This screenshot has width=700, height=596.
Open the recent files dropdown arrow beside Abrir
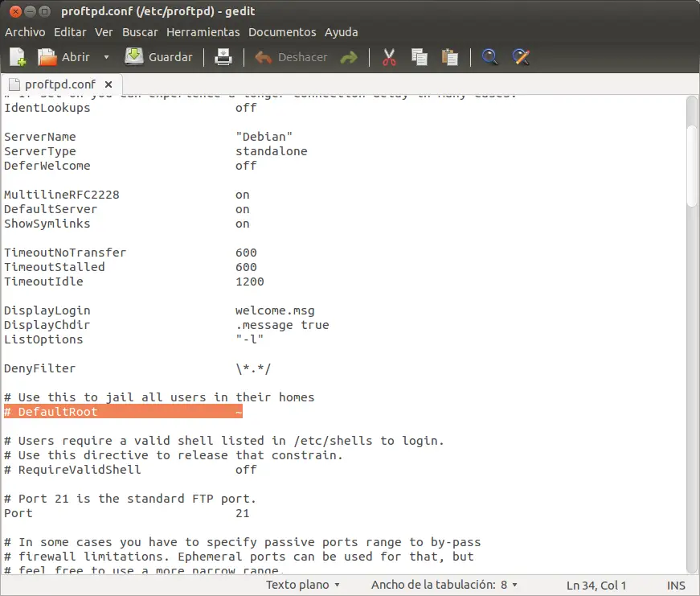point(106,57)
